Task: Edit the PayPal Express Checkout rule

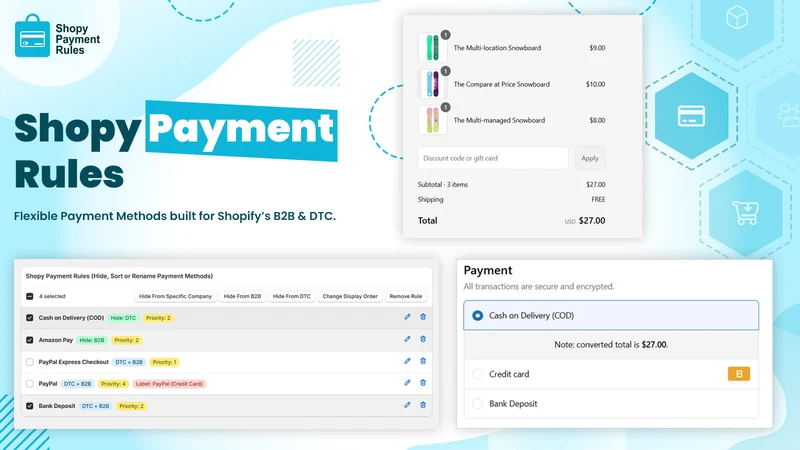Action: (x=407, y=361)
